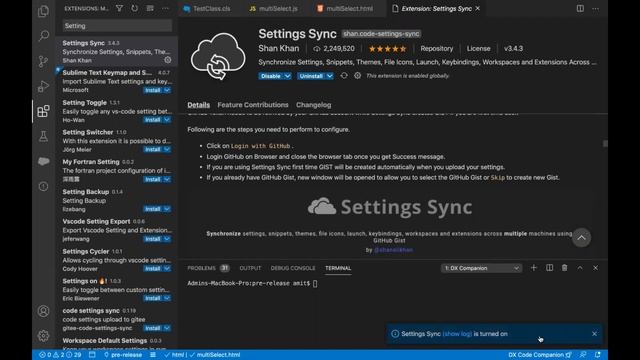
Task: Select the Details tab
Action: point(198,104)
